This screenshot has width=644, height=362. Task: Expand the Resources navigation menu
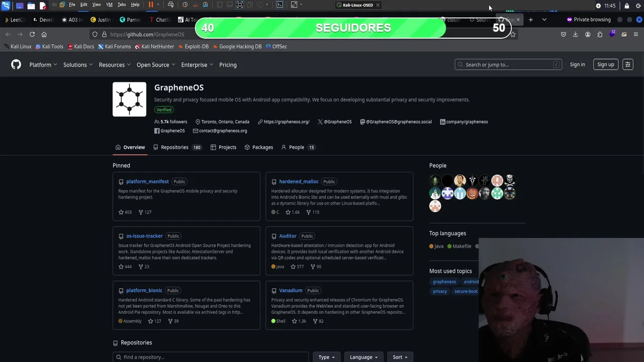click(x=115, y=64)
